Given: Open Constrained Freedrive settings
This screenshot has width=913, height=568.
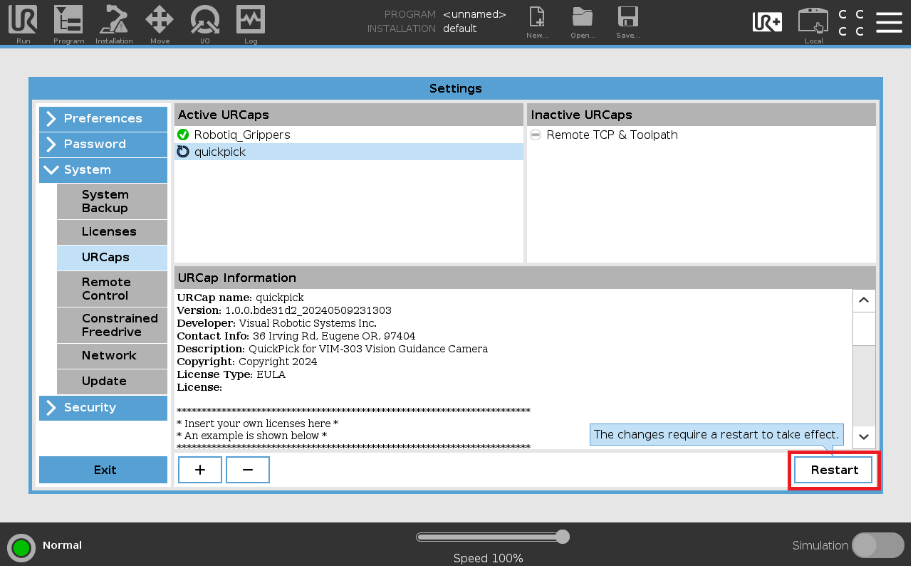Looking at the screenshot, I should click(x=112, y=326).
